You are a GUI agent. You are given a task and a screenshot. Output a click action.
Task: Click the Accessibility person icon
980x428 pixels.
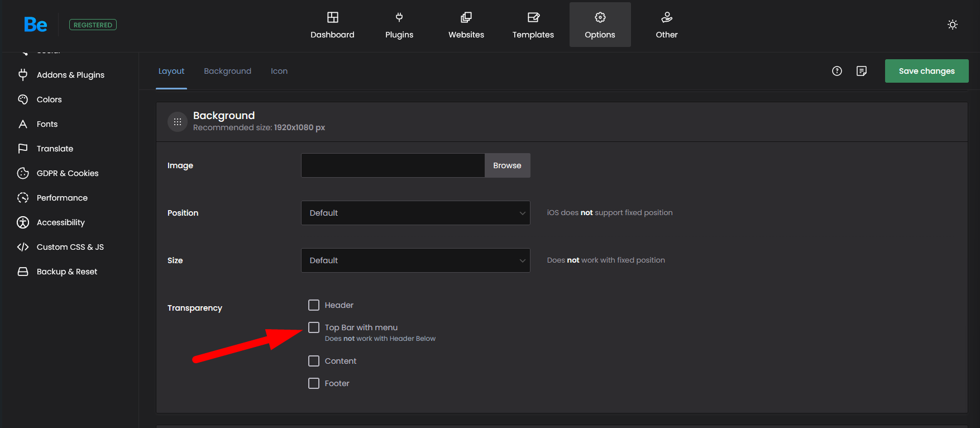(23, 222)
